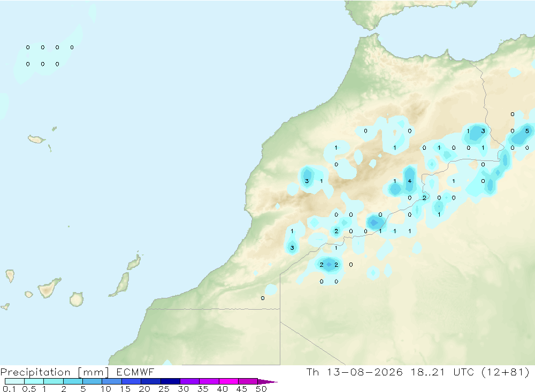This screenshot has height=392, width=535.
Task: Click the legend swatch between 45 and 50
Action: coord(248,381)
